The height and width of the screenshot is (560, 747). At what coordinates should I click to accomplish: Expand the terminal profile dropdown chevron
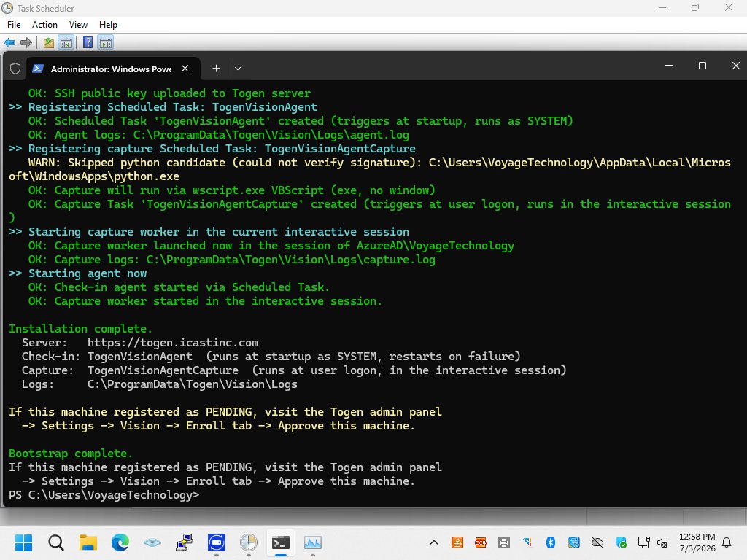[x=238, y=69]
